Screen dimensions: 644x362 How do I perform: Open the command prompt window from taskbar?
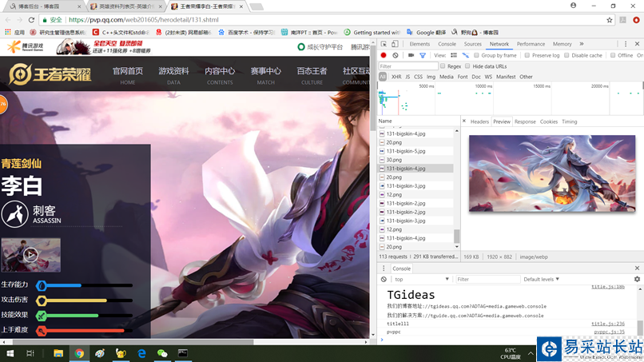pos(183,353)
